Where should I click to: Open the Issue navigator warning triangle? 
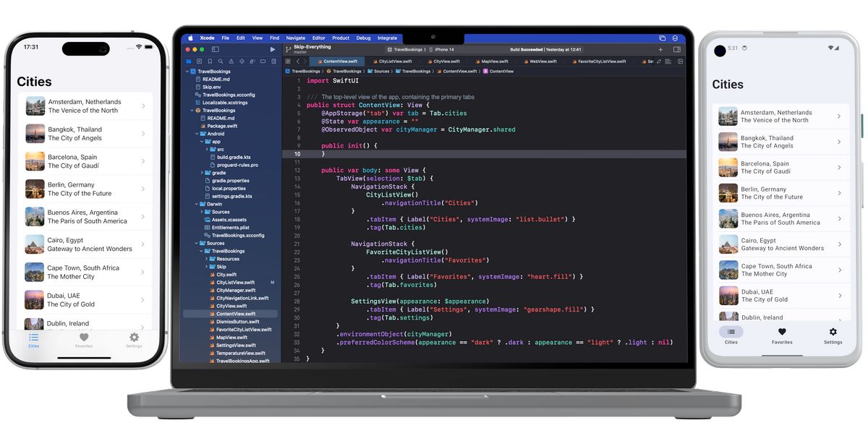[x=231, y=61]
